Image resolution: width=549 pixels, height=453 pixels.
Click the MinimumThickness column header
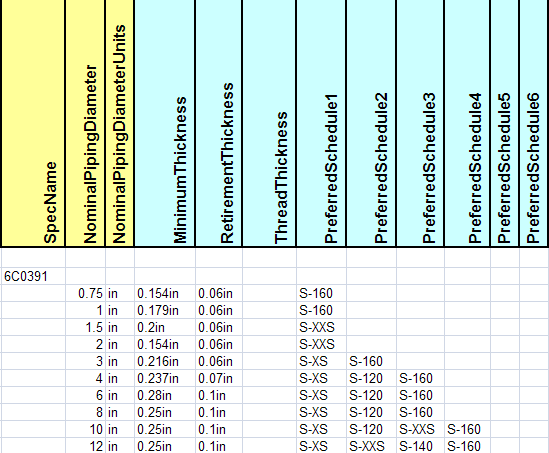[165, 123]
